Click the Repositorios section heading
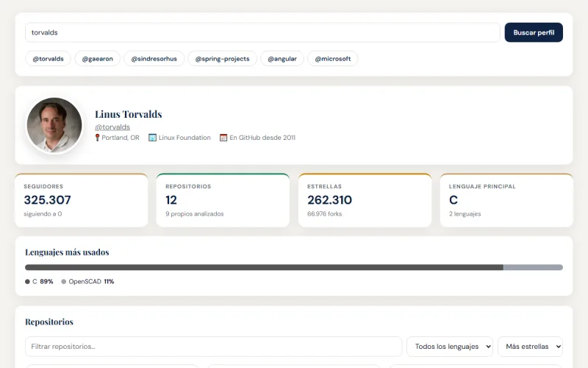 pos(49,322)
